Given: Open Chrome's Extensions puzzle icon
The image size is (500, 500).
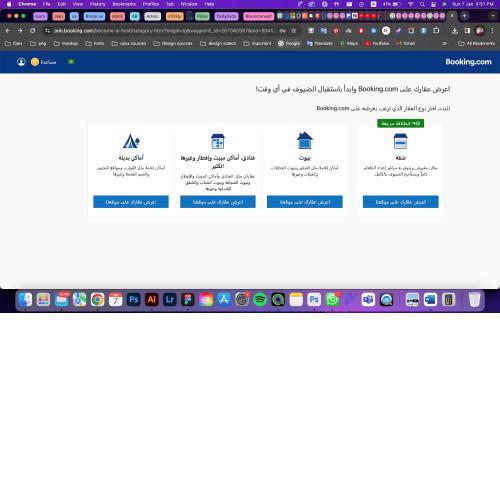Looking at the screenshot, I should pos(436,31).
